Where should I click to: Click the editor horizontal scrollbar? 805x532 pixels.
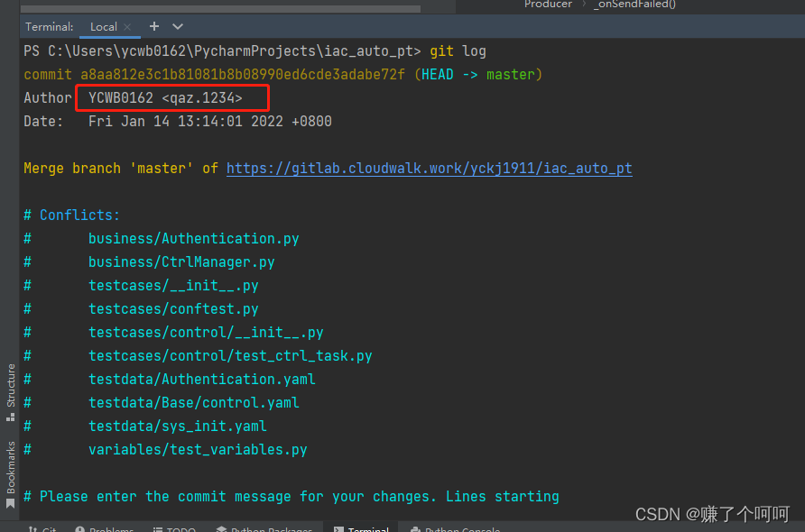(220, 9)
